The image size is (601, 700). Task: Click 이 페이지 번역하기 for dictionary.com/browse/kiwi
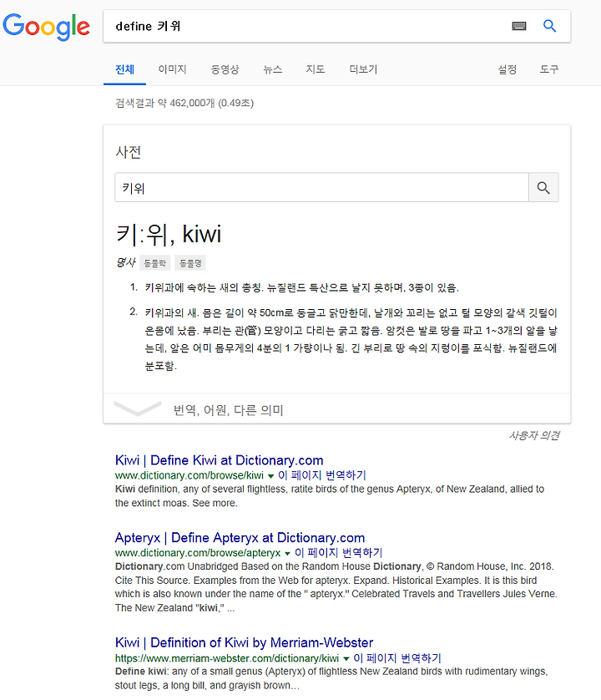click(322, 475)
